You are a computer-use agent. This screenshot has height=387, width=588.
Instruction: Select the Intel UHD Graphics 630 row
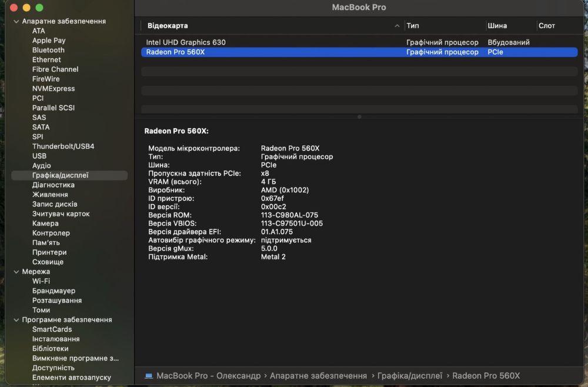pos(359,42)
